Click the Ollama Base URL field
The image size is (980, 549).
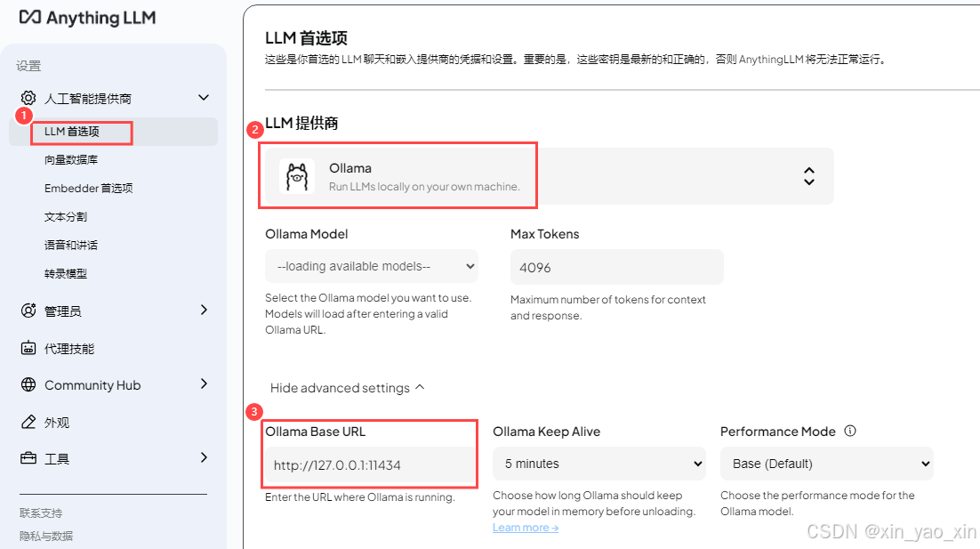pos(371,465)
